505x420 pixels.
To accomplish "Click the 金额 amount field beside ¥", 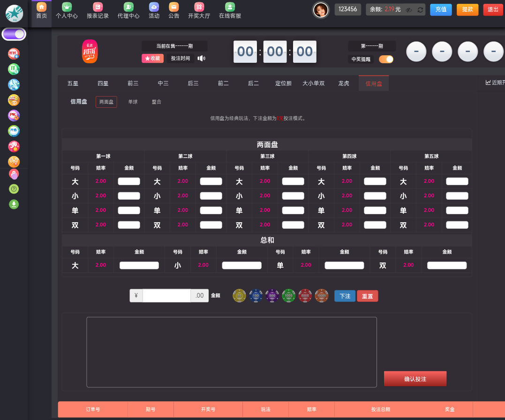I will pos(166,296).
